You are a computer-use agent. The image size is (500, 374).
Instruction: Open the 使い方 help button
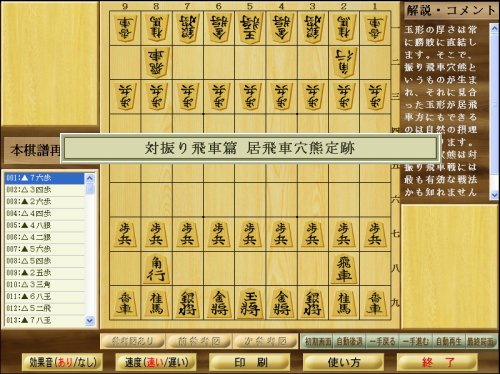[343, 362]
